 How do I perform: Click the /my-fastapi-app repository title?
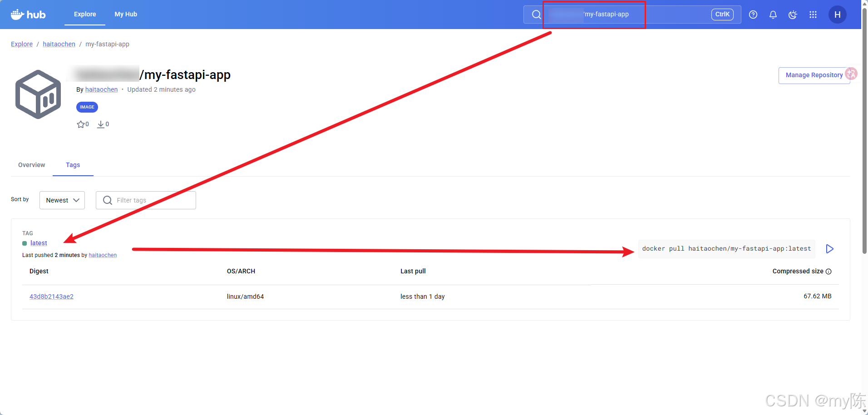[185, 74]
